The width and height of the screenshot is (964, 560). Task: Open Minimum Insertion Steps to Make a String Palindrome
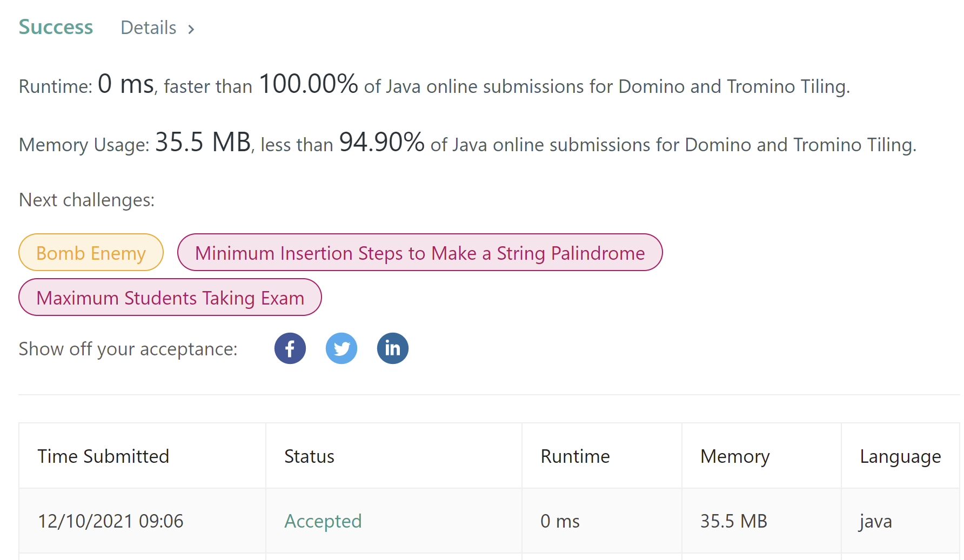point(420,253)
